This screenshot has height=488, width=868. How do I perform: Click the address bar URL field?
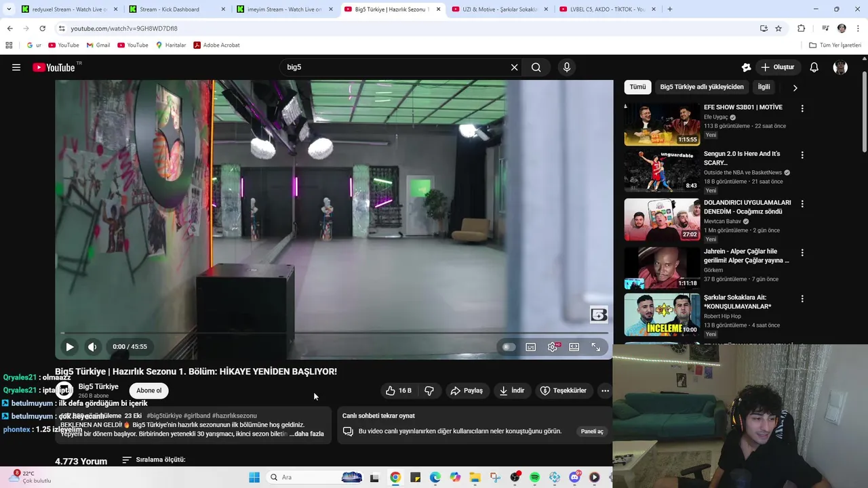tap(407, 28)
